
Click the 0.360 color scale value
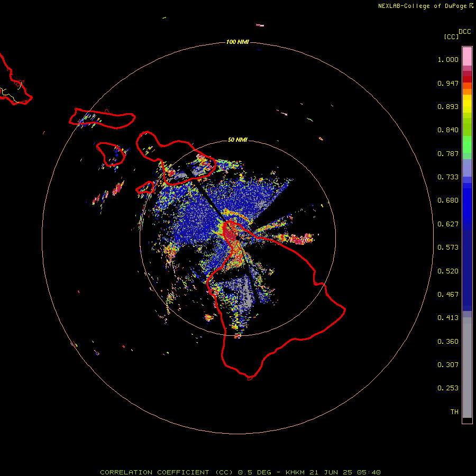448,342
